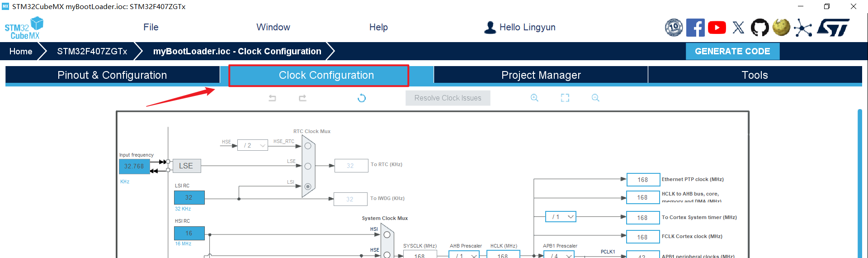
Task: Select HSE_RTC in RTC Clock Mux
Action: 308,146
